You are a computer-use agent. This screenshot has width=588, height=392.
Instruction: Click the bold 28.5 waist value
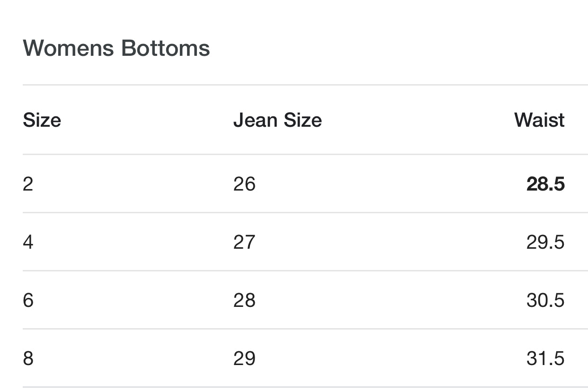click(x=545, y=183)
